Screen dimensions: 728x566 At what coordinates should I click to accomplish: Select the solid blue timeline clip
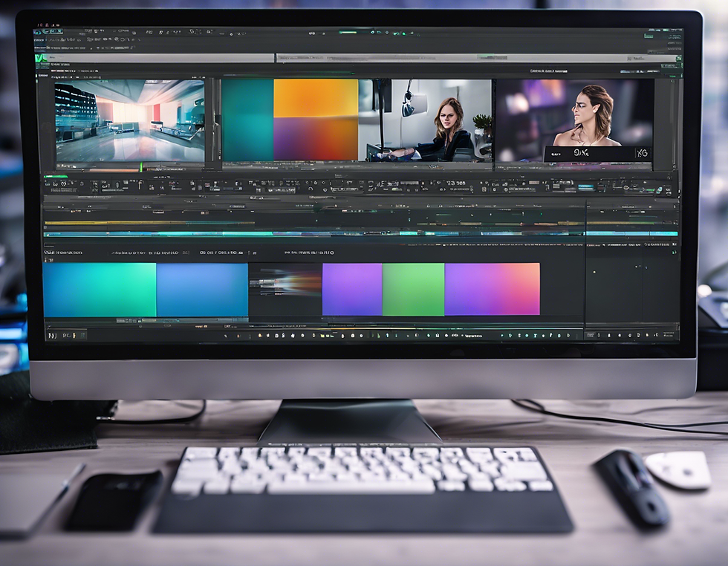coord(202,290)
